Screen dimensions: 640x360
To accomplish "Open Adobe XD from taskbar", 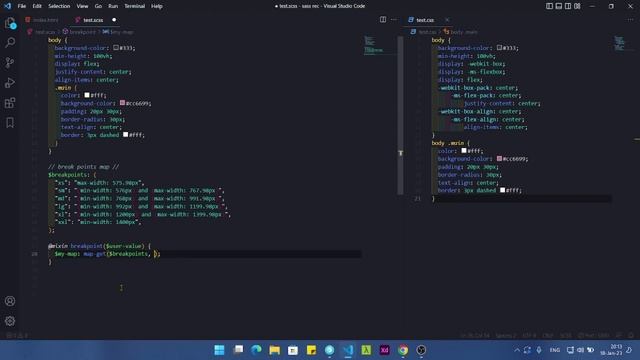I will pos(384,350).
